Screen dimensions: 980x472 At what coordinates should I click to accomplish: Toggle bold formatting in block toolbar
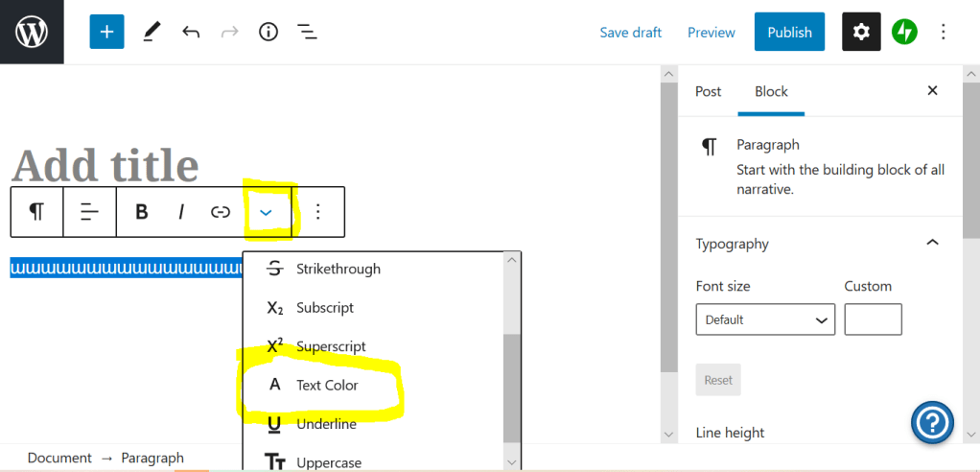(142, 212)
